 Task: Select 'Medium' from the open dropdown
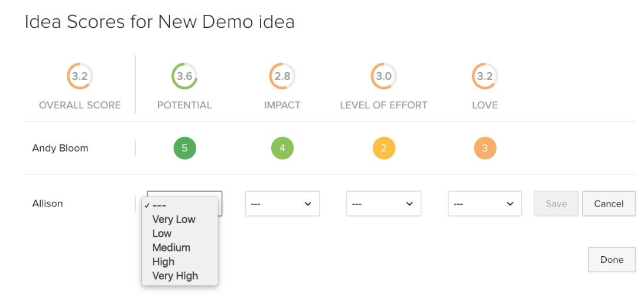click(171, 248)
